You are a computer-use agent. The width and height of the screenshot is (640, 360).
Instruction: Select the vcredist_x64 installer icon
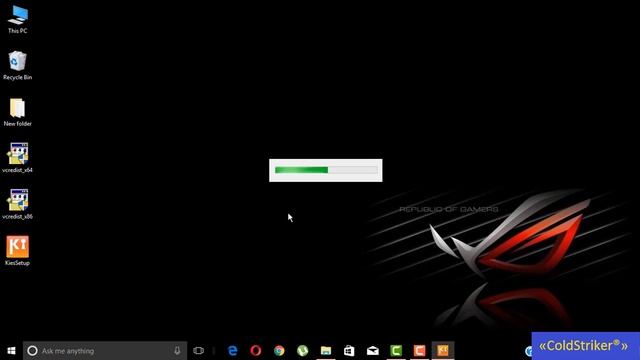tap(17, 158)
